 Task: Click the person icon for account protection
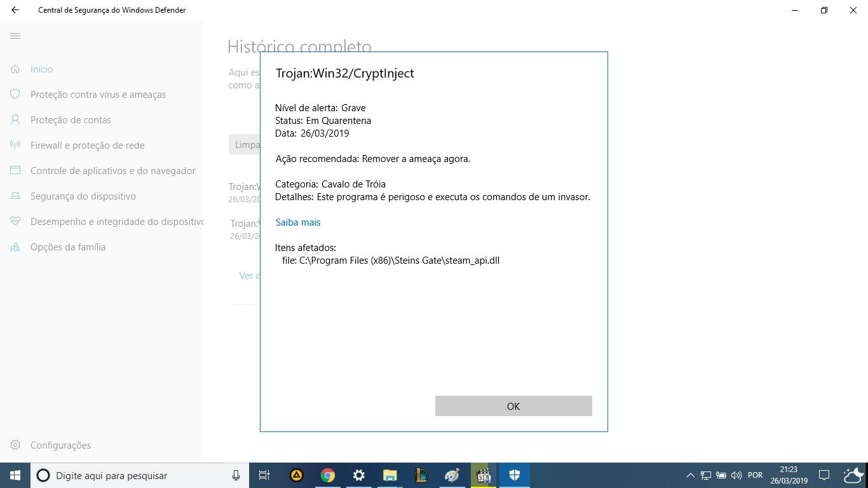[x=15, y=119]
